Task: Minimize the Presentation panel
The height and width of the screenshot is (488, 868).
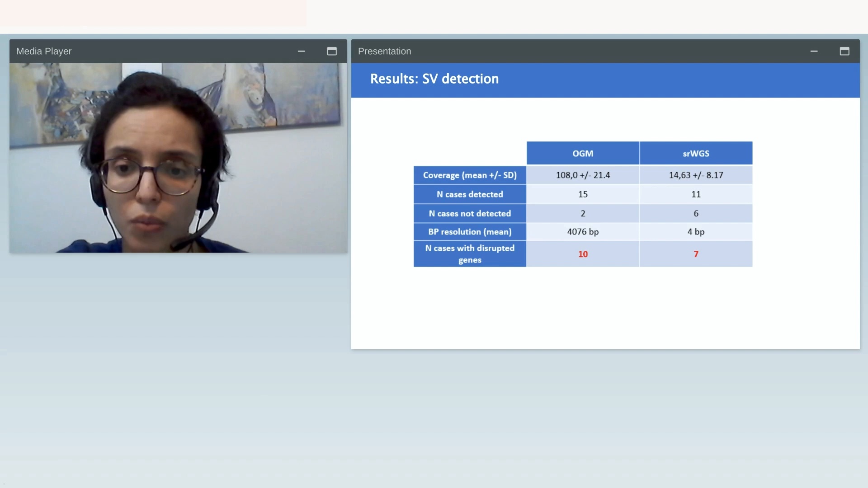Action: (814, 52)
